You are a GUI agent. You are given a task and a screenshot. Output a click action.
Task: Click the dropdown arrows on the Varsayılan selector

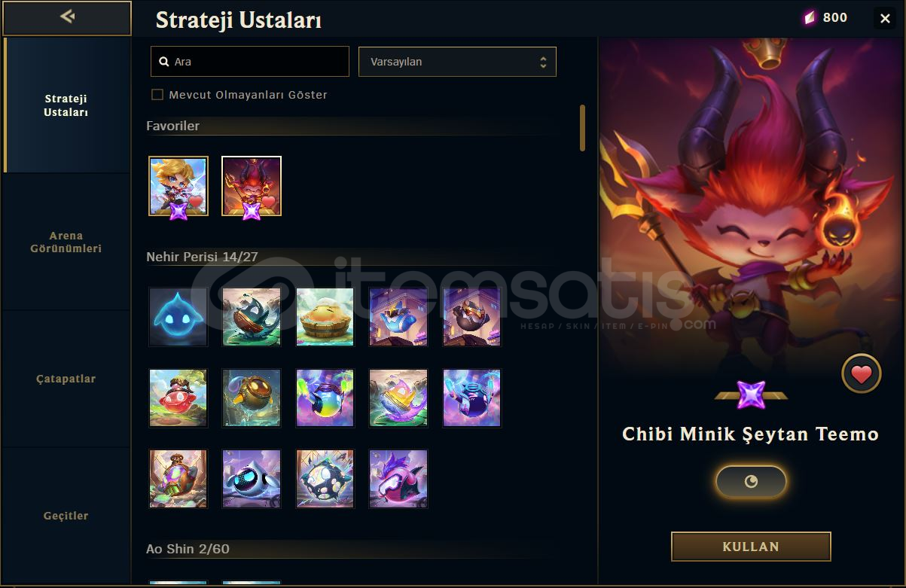(x=543, y=62)
